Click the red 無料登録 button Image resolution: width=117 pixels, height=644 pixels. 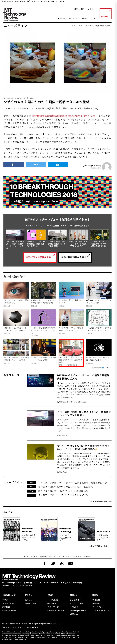[105, 14]
